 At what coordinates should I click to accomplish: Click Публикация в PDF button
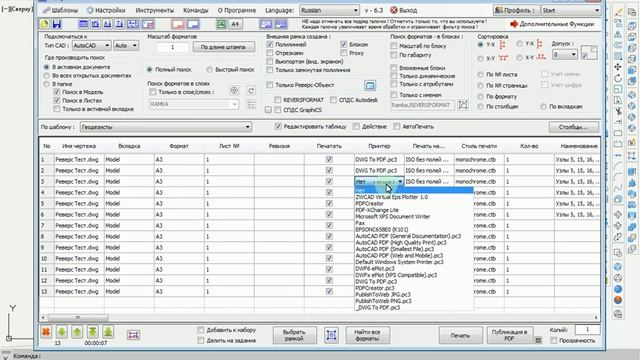point(509,336)
